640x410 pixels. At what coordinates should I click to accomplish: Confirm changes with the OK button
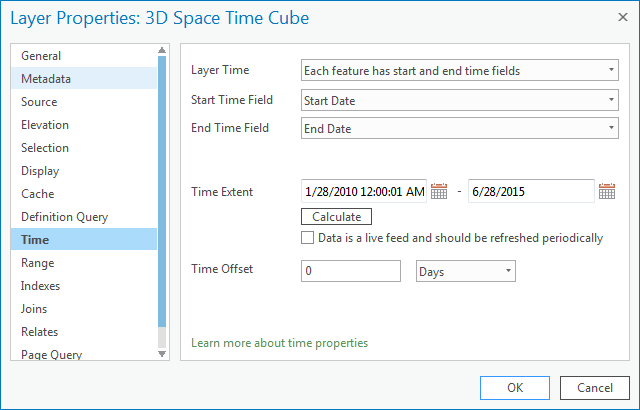(514, 387)
